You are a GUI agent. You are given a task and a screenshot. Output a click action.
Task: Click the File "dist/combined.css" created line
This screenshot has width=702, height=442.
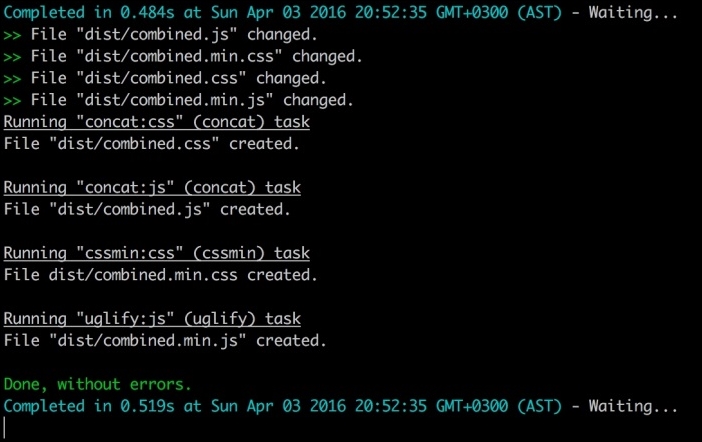point(152,144)
